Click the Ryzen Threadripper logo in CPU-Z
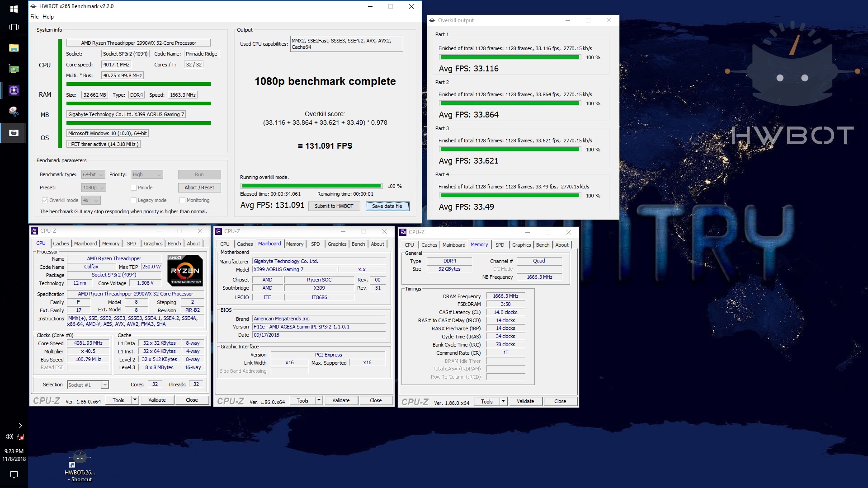 [185, 271]
